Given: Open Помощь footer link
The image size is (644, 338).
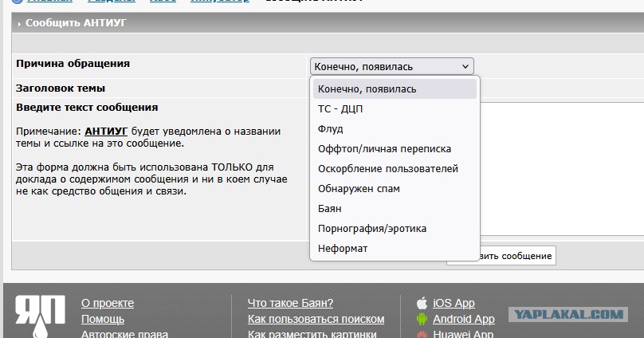Looking at the screenshot, I should pos(103,319).
